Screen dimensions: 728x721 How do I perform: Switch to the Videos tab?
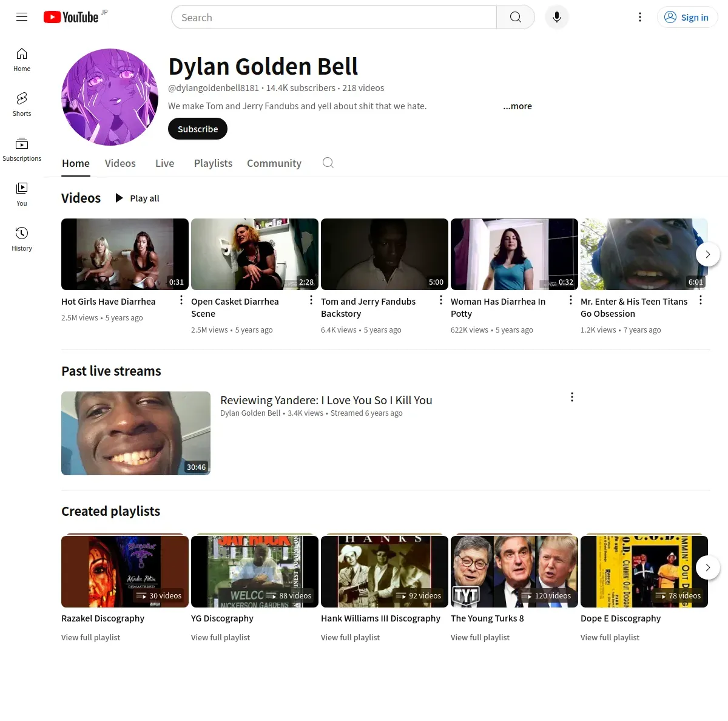pyautogui.click(x=120, y=163)
